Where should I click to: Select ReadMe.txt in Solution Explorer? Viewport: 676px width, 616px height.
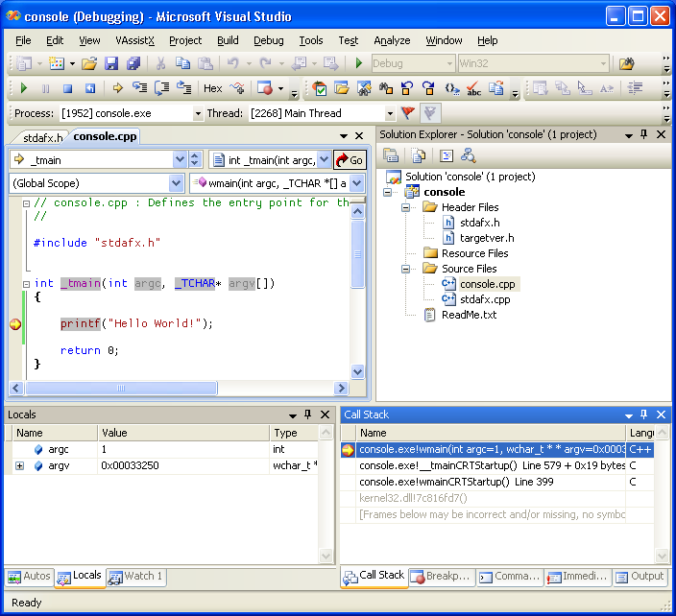[469, 315]
